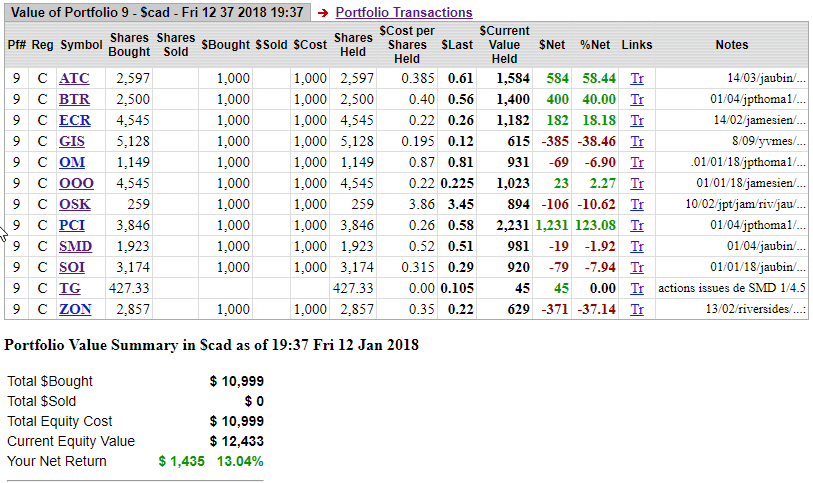Image resolution: width=813 pixels, height=483 pixels.
Task: Click the ATC stock symbol link
Action: pyautogui.click(x=74, y=78)
